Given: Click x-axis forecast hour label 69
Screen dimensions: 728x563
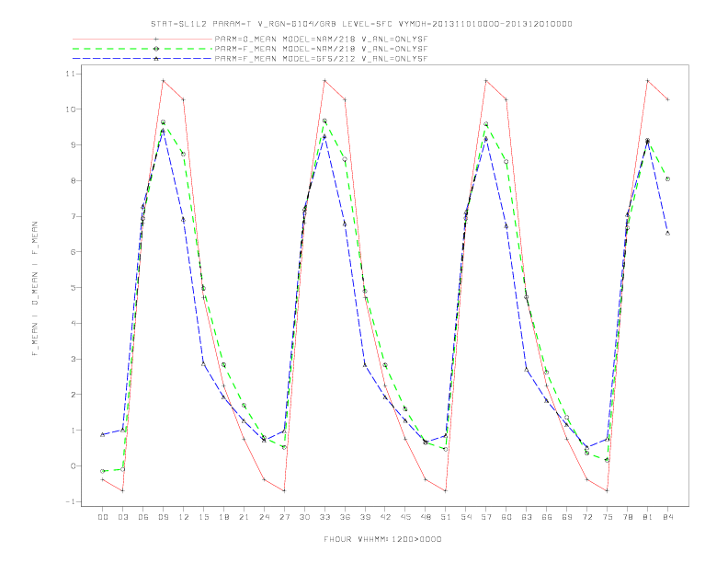Looking at the screenshot, I should [x=567, y=517].
